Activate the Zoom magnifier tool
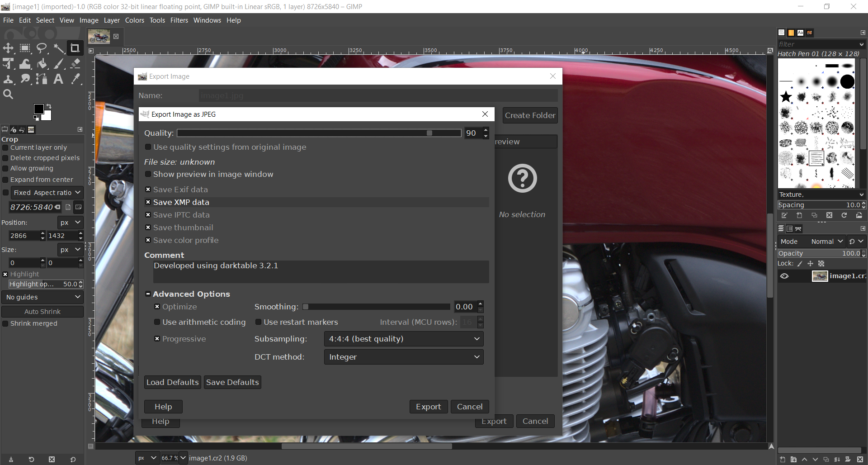 click(8, 94)
